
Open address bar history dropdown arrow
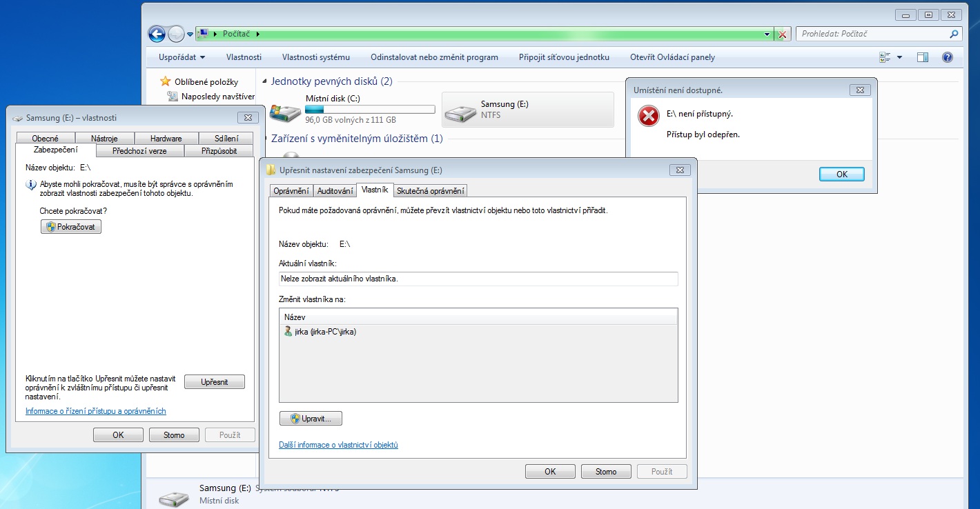[x=767, y=34]
